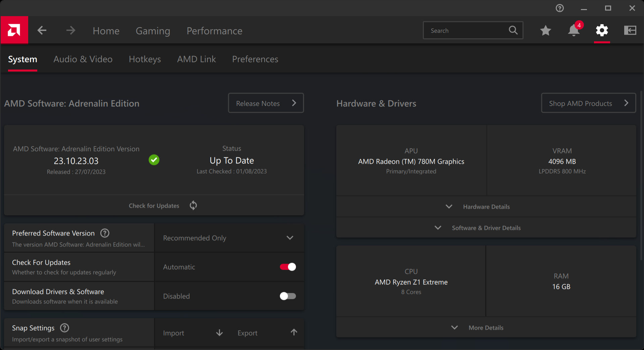This screenshot has width=644, height=350.
Task: Click help icon next to Snap Settings
Action: coord(64,328)
